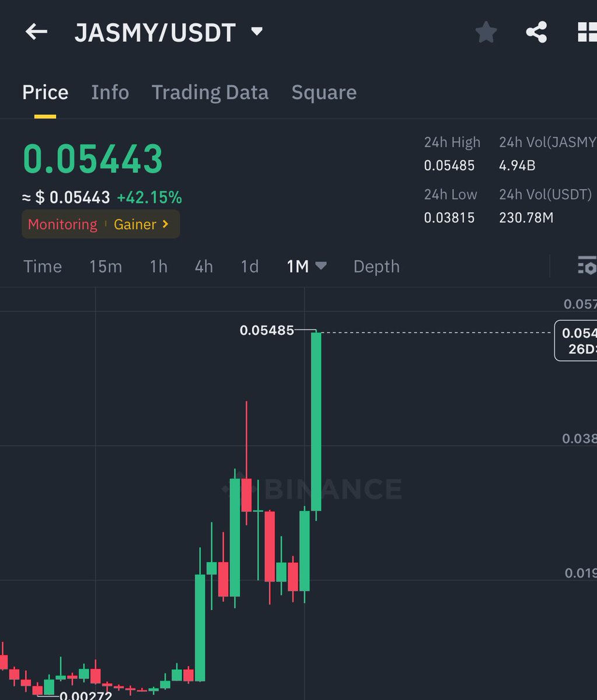Switch to the Price tab
This screenshot has width=597, height=700.
pyautogui.click(x=45, y=92)
